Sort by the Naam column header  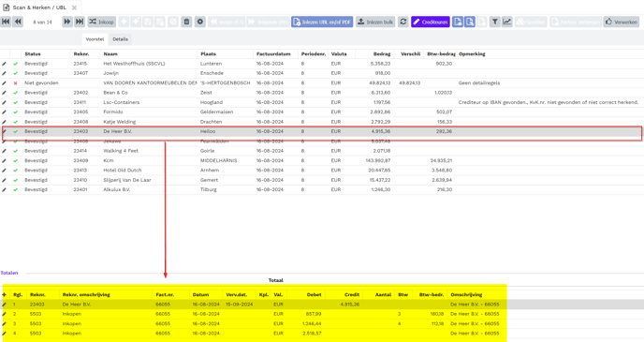(x=110, y=53)
